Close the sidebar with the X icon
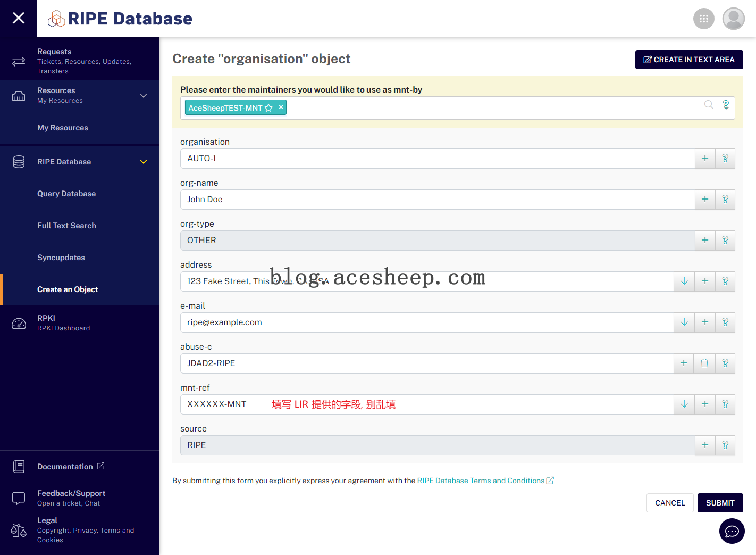The image size is (756, 555). point(19,18)
